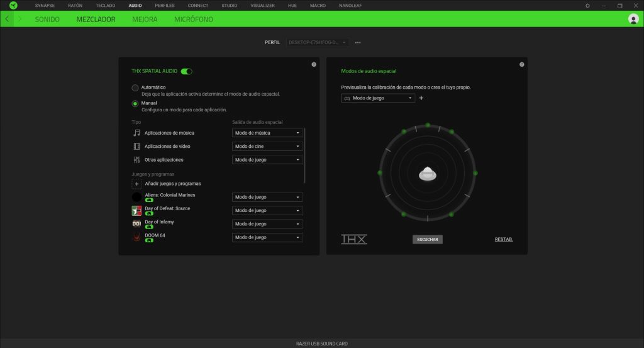Click Añadir juegos y programas text
The image size is (644, 348).
click(x=173, y=184)
